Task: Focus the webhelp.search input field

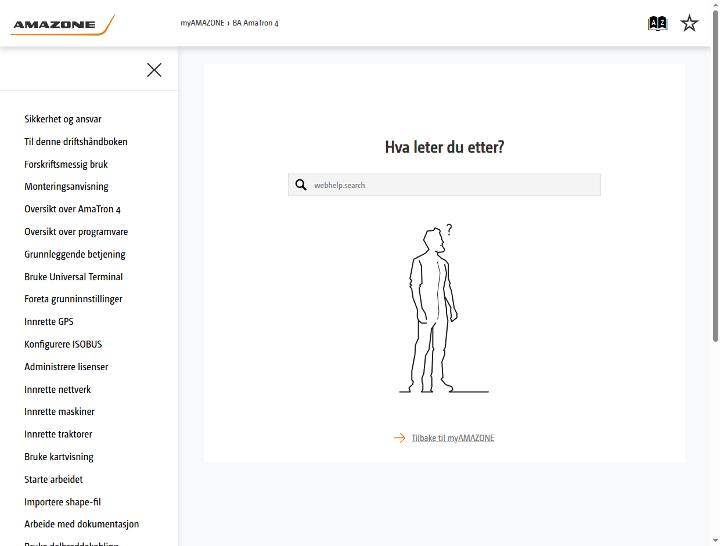Action: coord(444,185)
